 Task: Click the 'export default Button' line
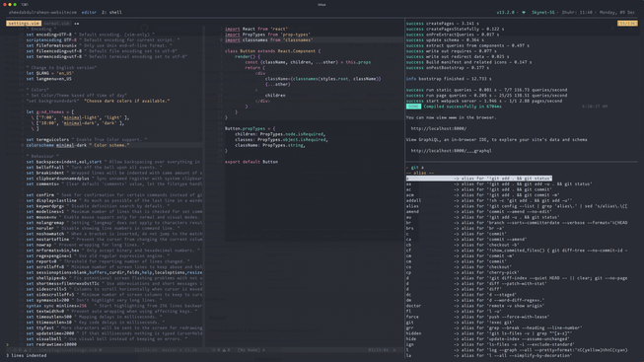(251, 162)
